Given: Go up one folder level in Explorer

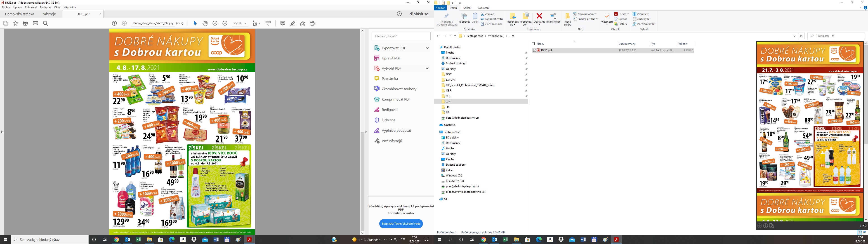Looking at the screenshot, I should pyautogui.click(x=455, y=36).
